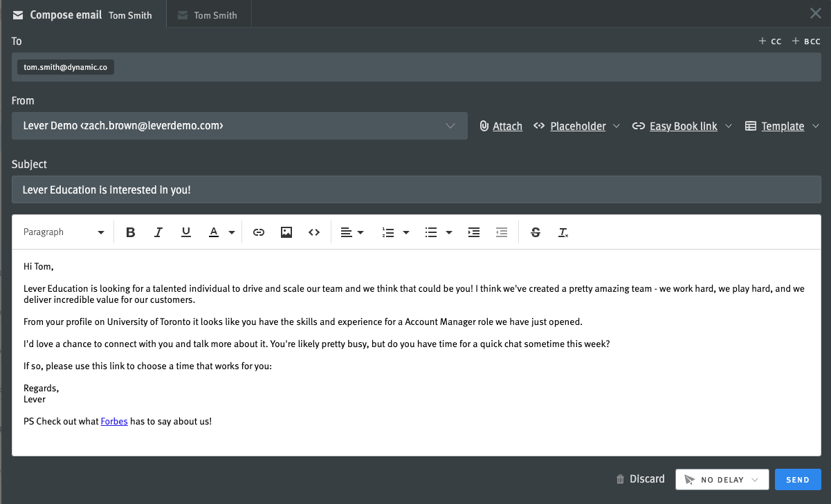Decrease indent of paragraph

pos(502,232)
